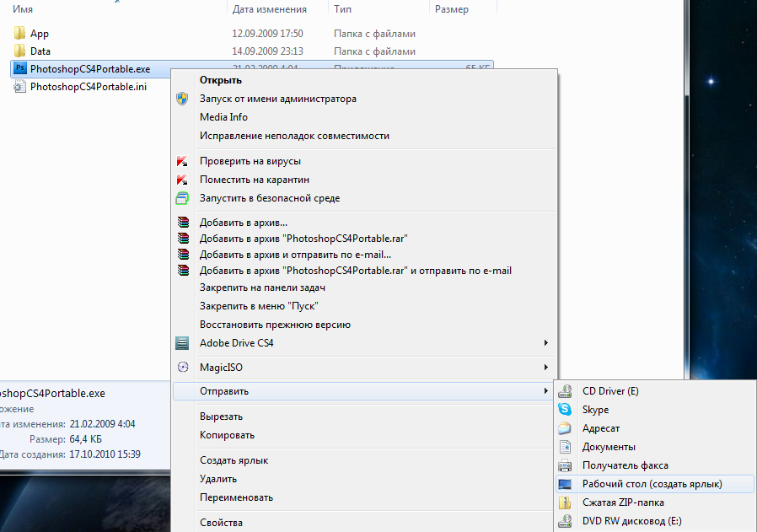This screenshot has width=757, height=532.
Task: Click WinRAR icon of the PhotoshopCS4Portable.rar и отправить по e-mail entry
Action: [183, 270]
